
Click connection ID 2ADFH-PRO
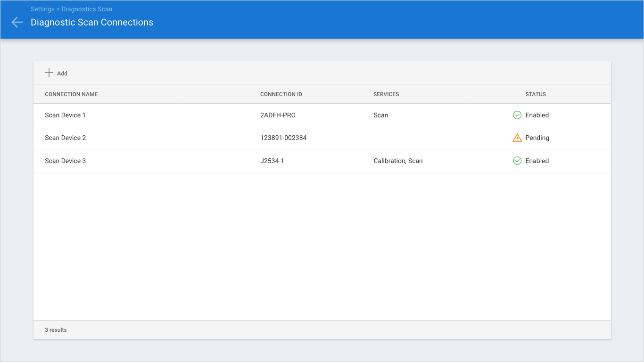[278, 115]
